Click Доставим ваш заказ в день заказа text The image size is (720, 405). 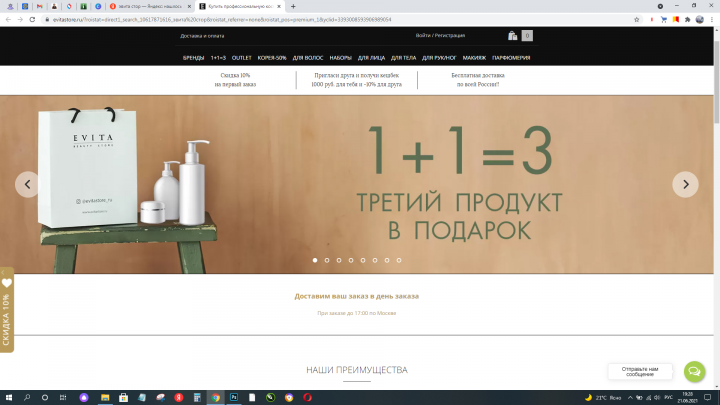356,296
